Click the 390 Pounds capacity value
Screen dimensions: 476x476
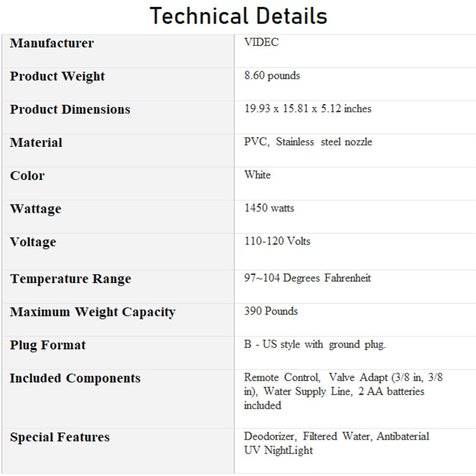point(271,311)
